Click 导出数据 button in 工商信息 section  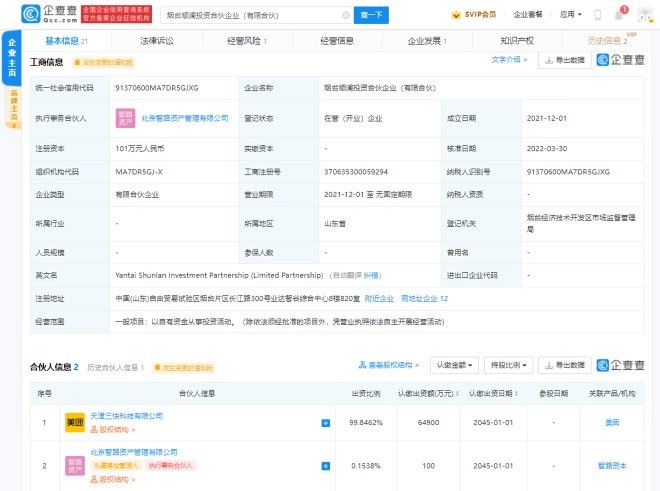tap(564, 61)
